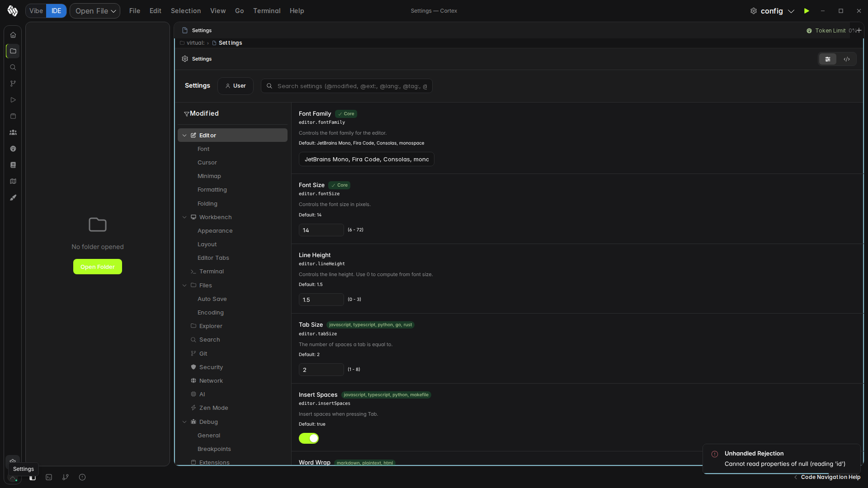
Task: Click the paintbrush icon in activity bar
Action: (x=13, y=197)
